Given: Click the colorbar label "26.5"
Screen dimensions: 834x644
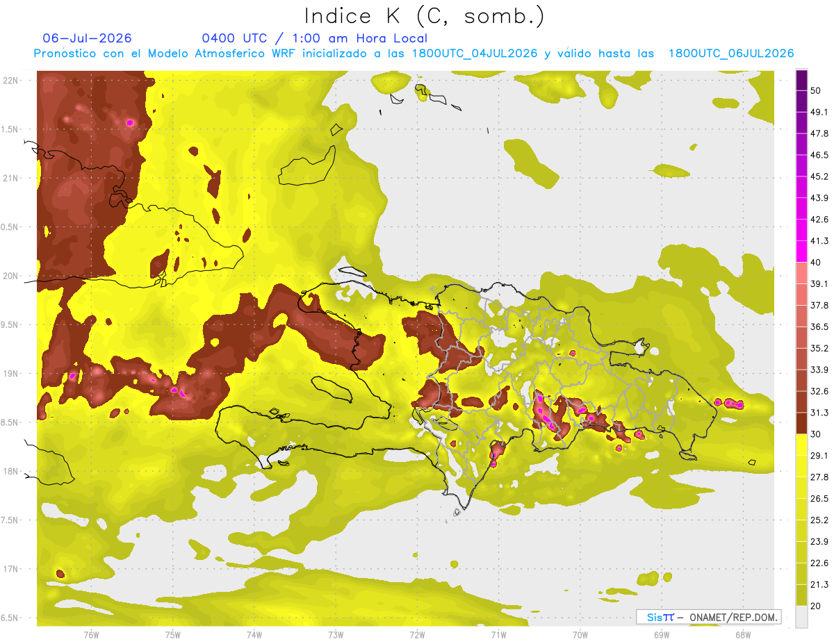Looking at the screenshot, I should coord(819,498).
